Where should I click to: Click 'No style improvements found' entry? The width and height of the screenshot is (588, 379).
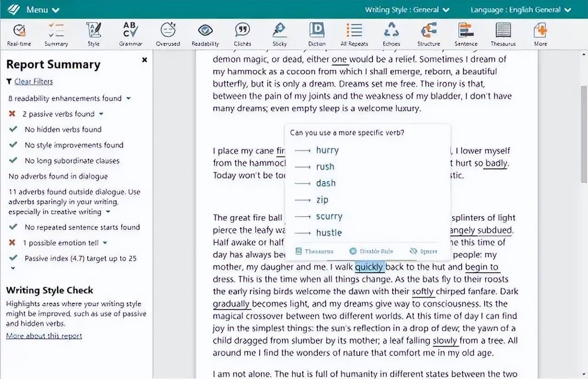(74, 145)
